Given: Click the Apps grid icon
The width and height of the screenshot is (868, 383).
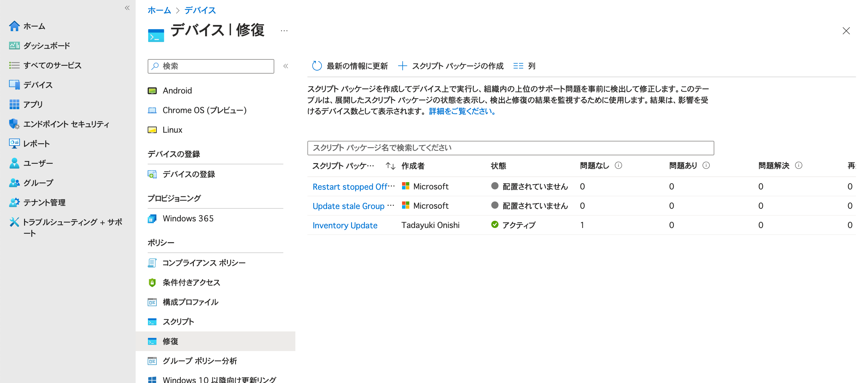Looking at the screenshot, I should [x=14, y=104].
